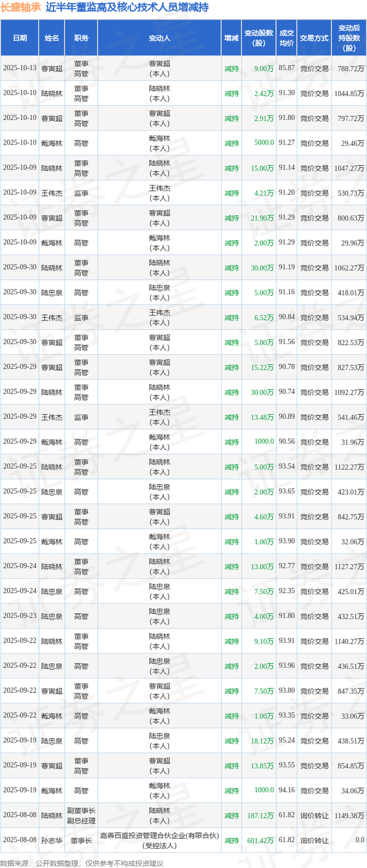Click the holding value 530.73万
Image resolution: width=367 pixels, height=868 pixels.
(x=351, y=193)
